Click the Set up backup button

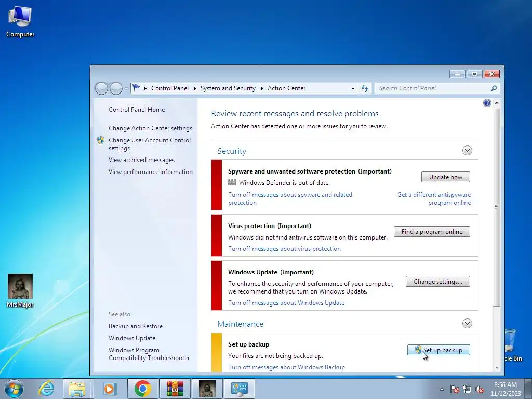438,350
